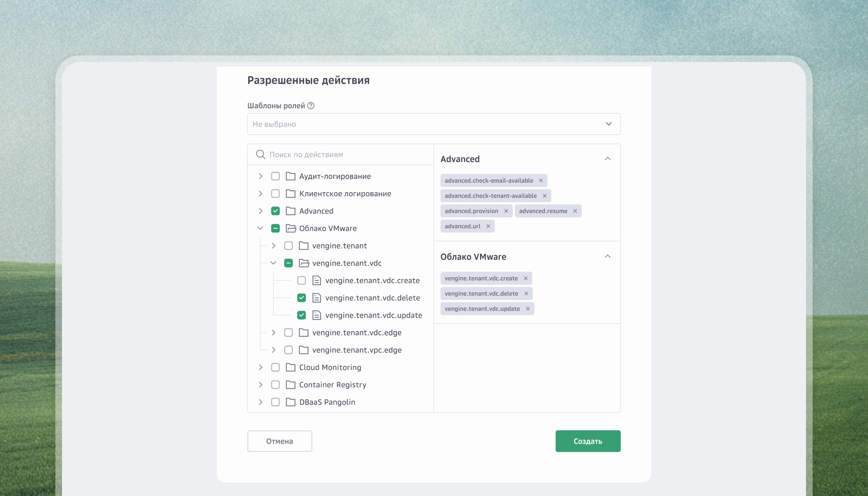Remove vengine.tenant.vdc.delete tag
Image resolution: width=868 pixels, height=496 pixels.
point(526,293)
